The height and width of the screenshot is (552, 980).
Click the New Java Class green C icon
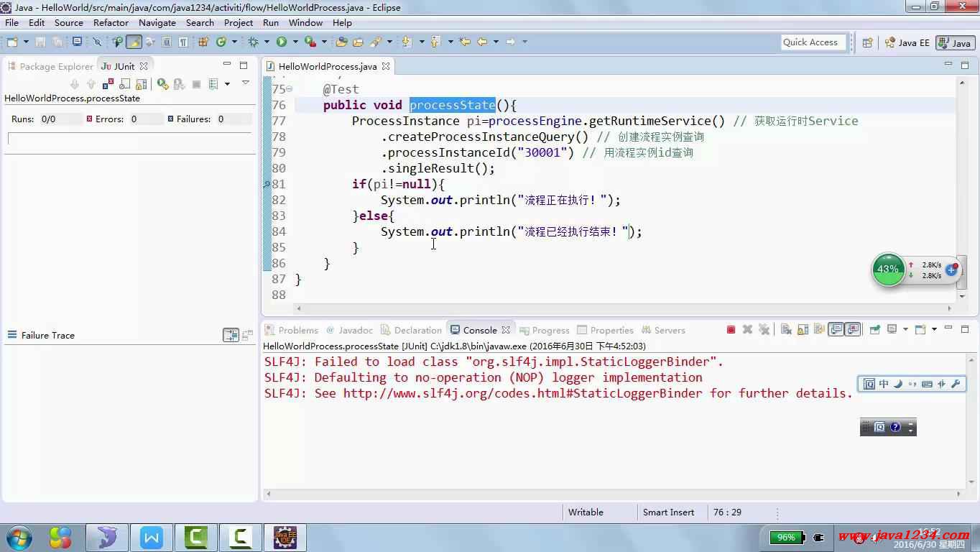click(221, 42)
